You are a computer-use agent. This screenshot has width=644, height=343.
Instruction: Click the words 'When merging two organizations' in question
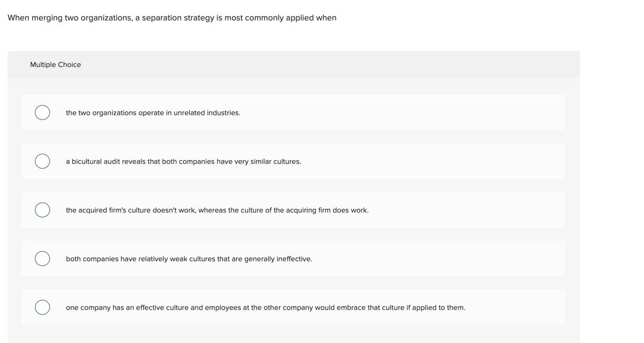coord(70,18)
